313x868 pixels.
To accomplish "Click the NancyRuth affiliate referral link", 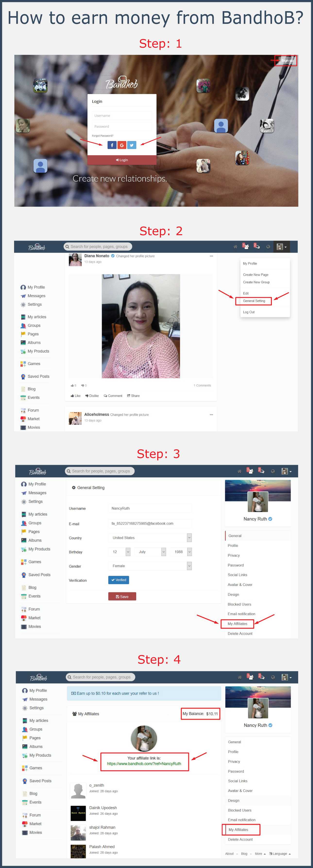I will point(144,764).
